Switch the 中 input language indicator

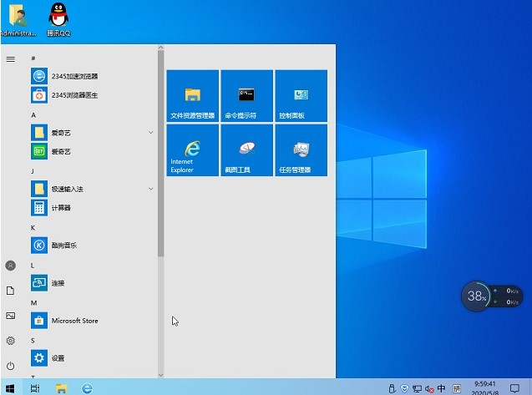click(441, 388)
